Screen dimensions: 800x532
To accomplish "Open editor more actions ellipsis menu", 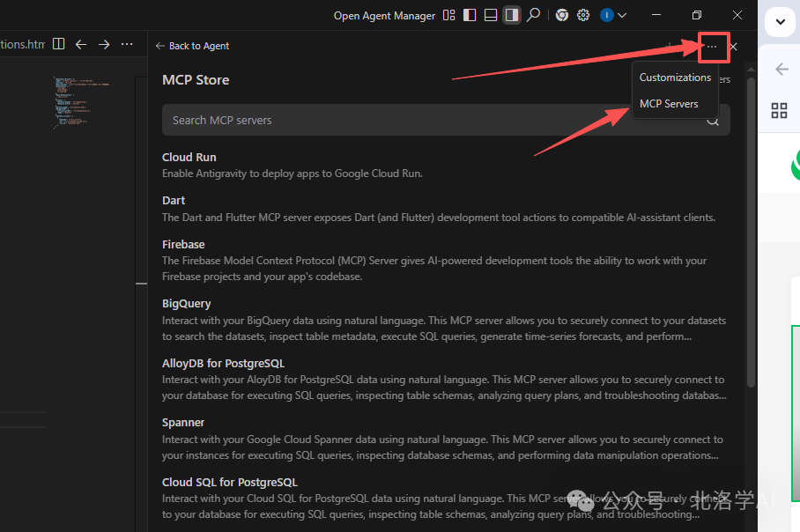I will (127, 44).
